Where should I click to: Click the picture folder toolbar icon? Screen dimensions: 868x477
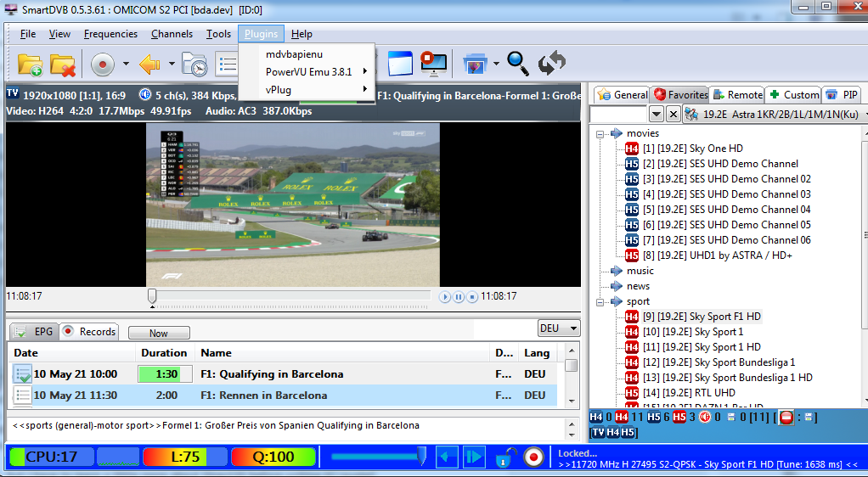point(476,63)
